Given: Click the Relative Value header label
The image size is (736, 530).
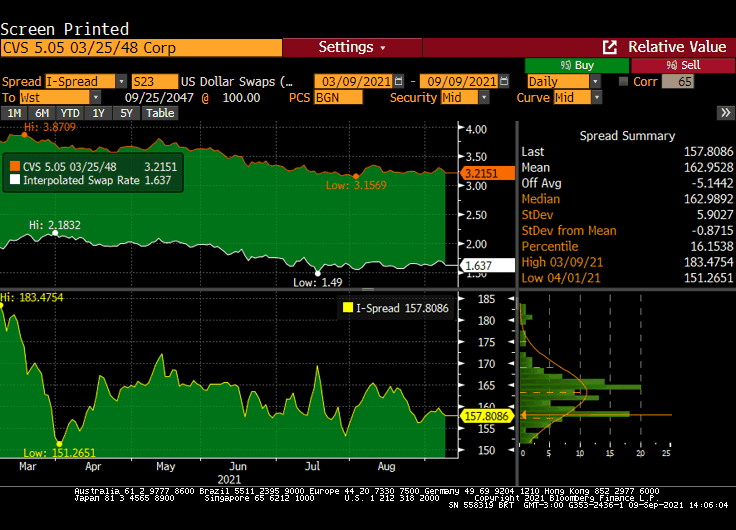Looking at the screenshot, I should coord(677,47).
